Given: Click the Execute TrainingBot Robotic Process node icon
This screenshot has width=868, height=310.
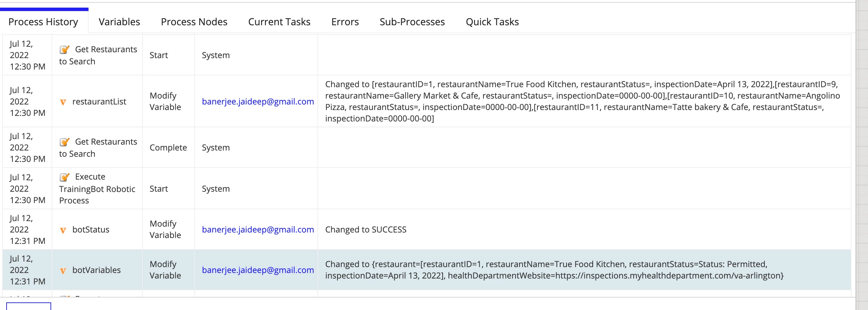Looking at the screenshot, I should [x=64, y=177].
